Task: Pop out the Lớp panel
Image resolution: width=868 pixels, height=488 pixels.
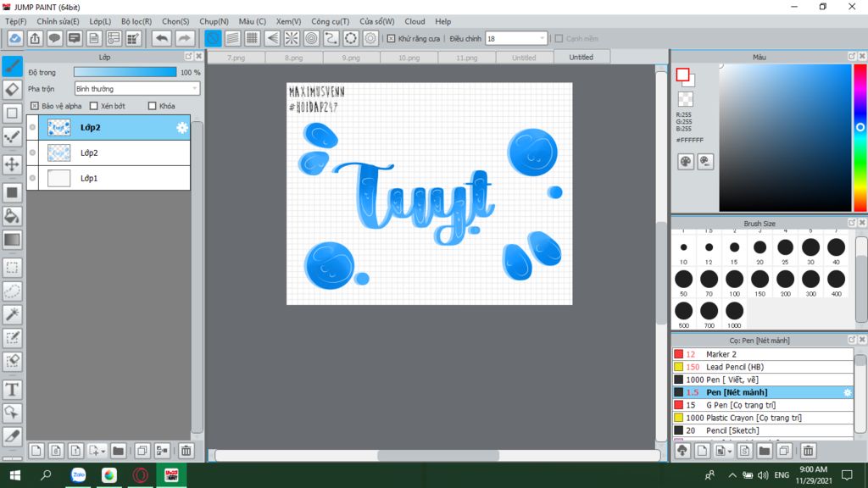Action: (188, 57)
